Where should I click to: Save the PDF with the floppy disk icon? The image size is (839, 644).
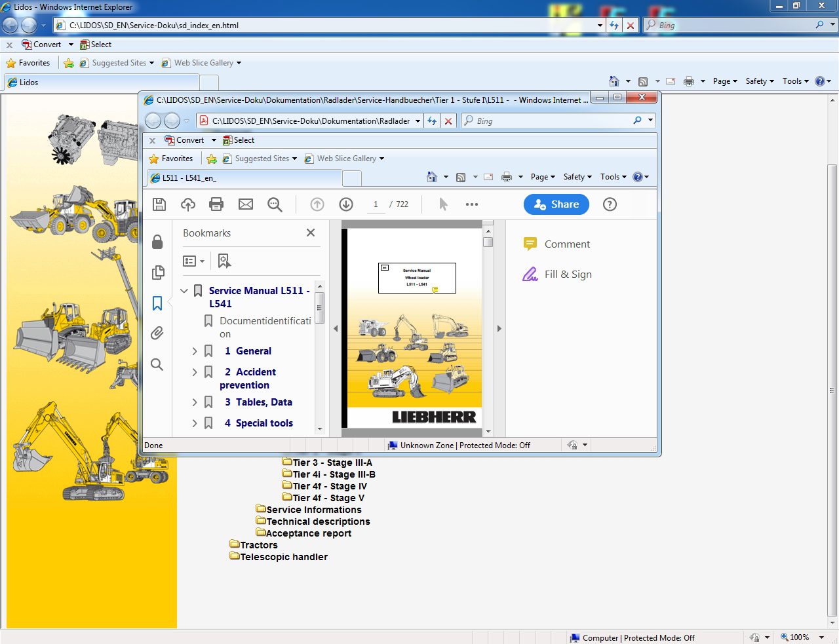pyautogui.click(x=159, y=204)
